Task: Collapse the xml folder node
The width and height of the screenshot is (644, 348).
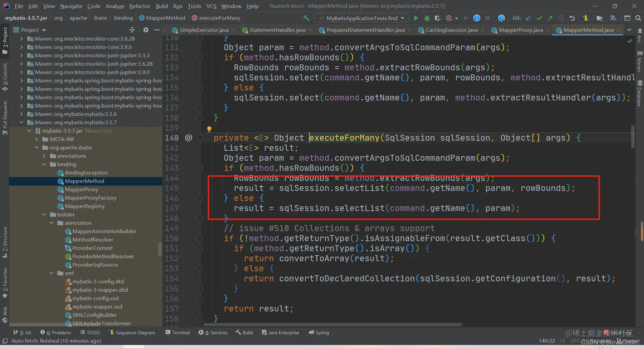Action: click(x=52, y=273)
